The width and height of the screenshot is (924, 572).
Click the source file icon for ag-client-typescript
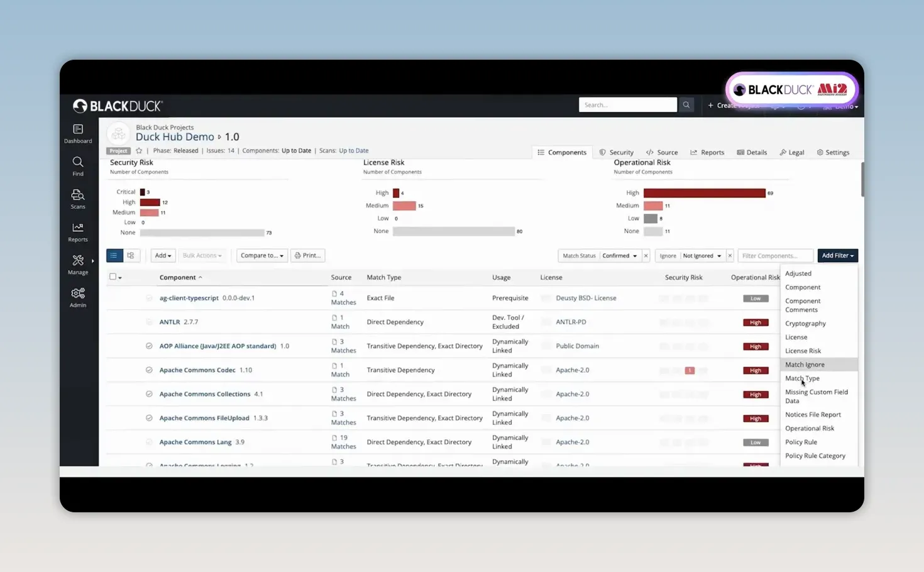coord(334,294)
